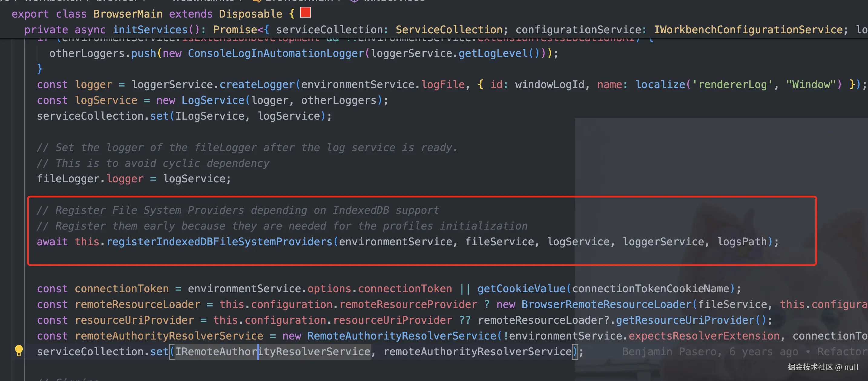
Task: Click the comment about IndexedDB support
Action: coord(238,210)
